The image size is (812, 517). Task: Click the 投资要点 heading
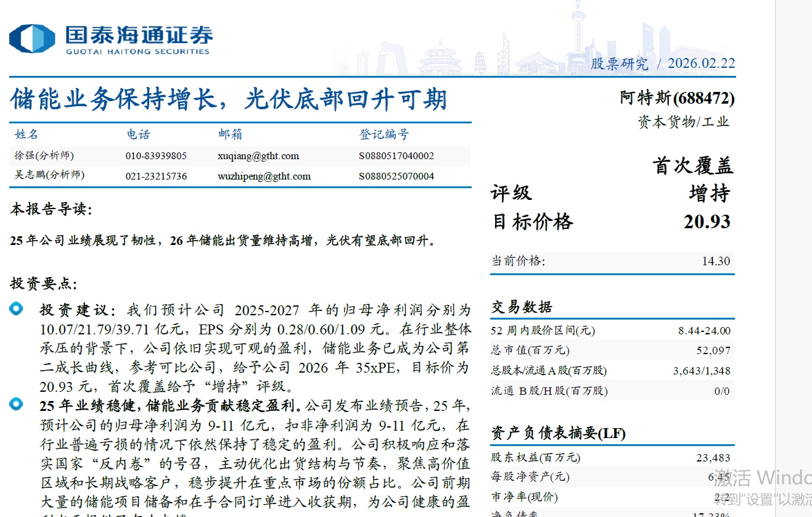(x=43, y=284)
